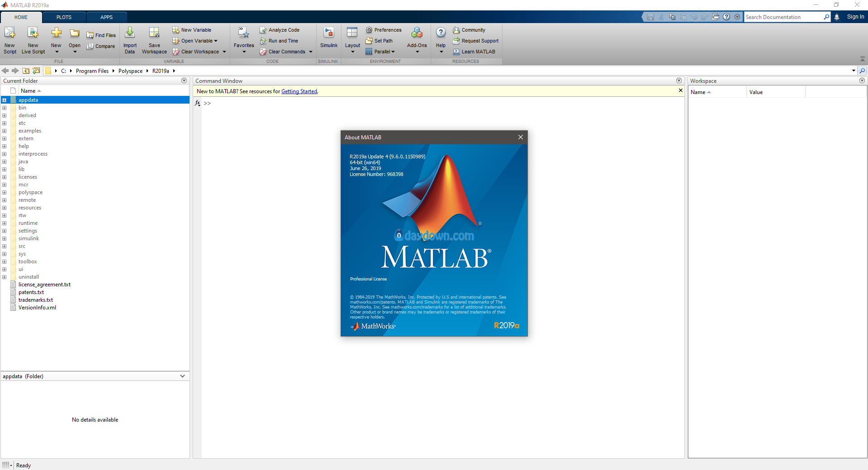This screenshot has width=868, height=470.
Task: Launch Simulink from the toolstrip
Action: click(329, 38)
